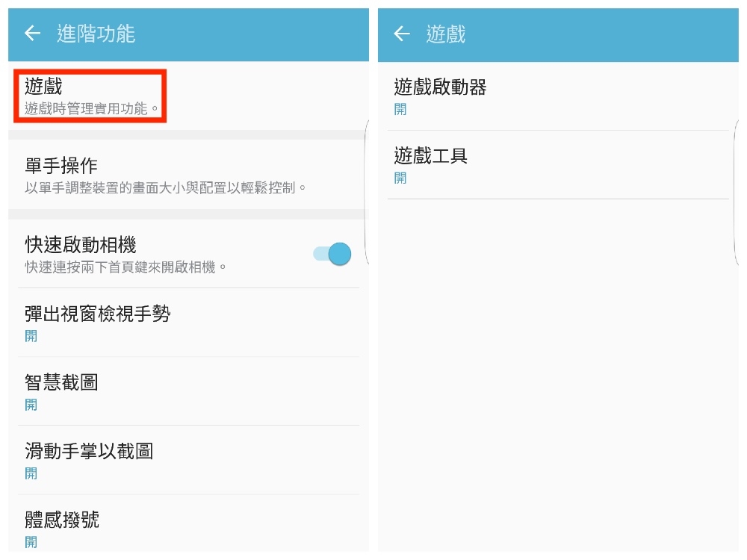Open 單手操作 settings

point(189,175)
